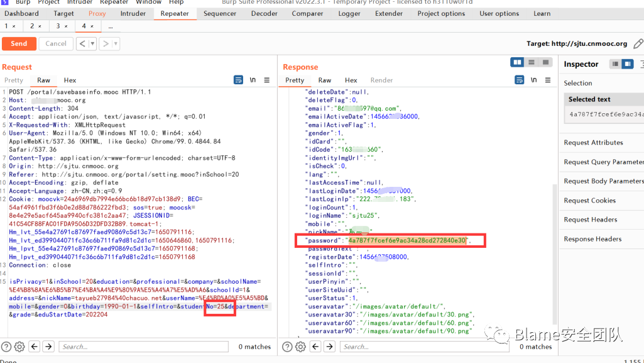Viewport: 644px width, 363px height.
Task: Switch to the Intruder tab
Action: point(133,13)
